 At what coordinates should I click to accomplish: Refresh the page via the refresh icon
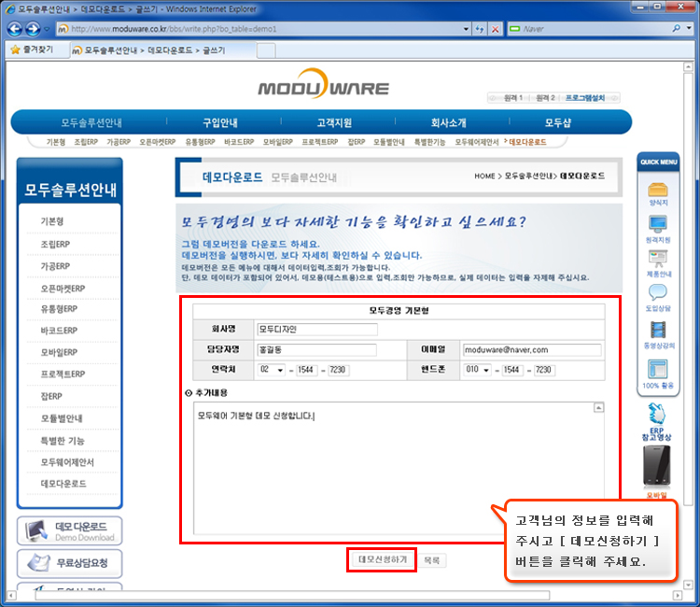[x=480, y=29]
